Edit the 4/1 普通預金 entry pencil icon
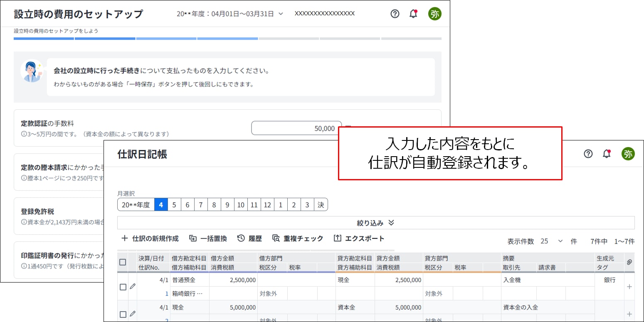 [x=133, y=286]
